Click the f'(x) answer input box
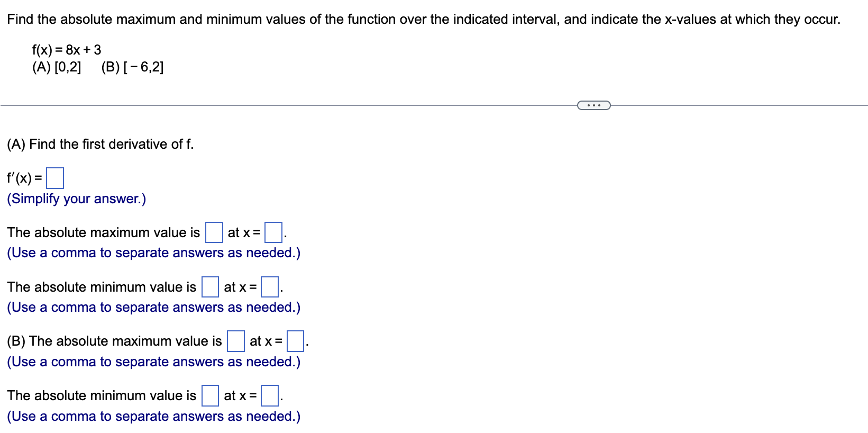 [55, 178]
